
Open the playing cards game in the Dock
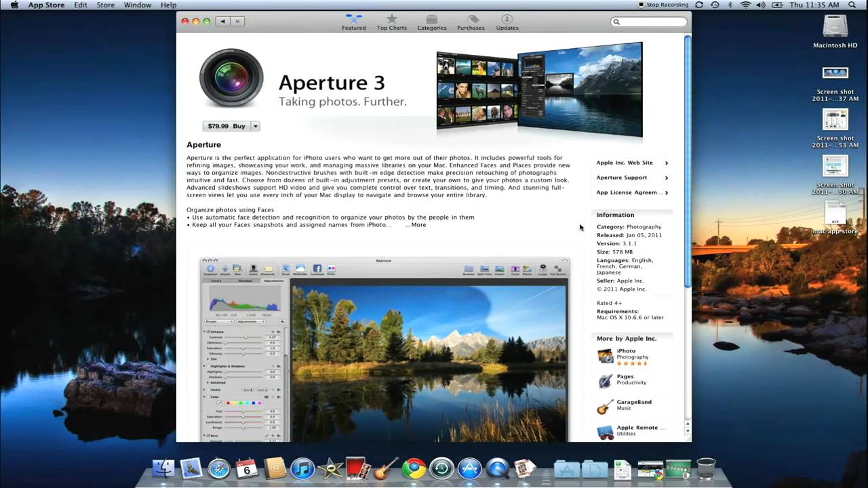[x=525, y=468]
